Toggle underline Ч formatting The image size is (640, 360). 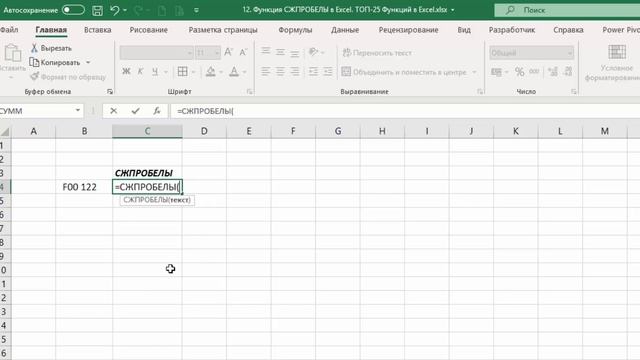coord(155,71)
